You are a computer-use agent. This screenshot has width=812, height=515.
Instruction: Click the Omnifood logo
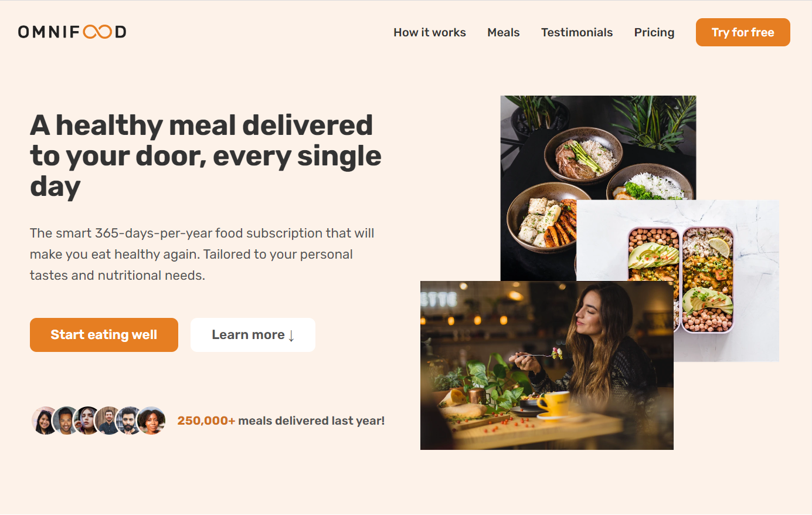coord(72,32)
